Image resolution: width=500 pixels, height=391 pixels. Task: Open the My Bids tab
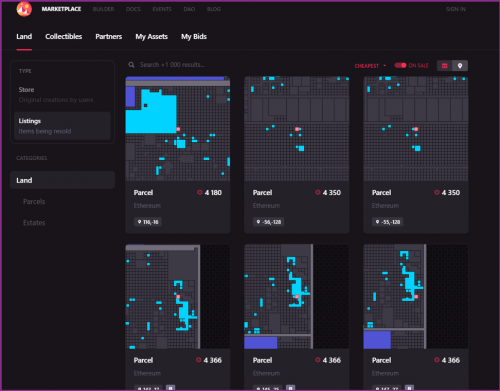[x=194, y=37]
